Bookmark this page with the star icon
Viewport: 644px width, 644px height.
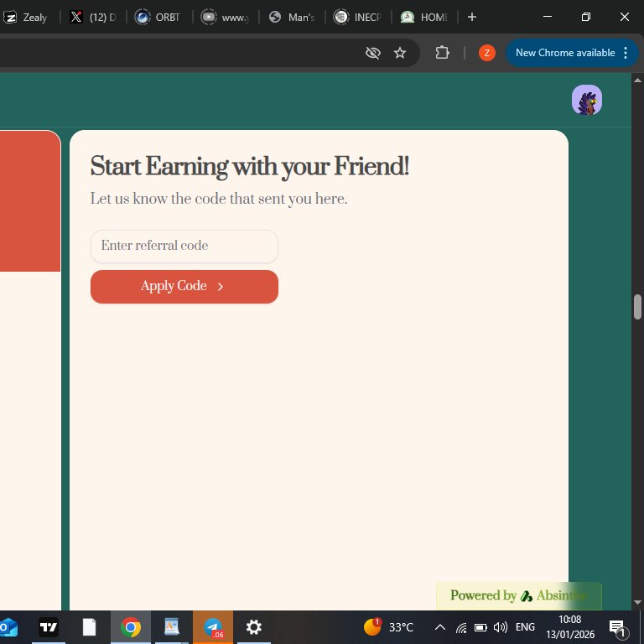(x=400, y=53)
